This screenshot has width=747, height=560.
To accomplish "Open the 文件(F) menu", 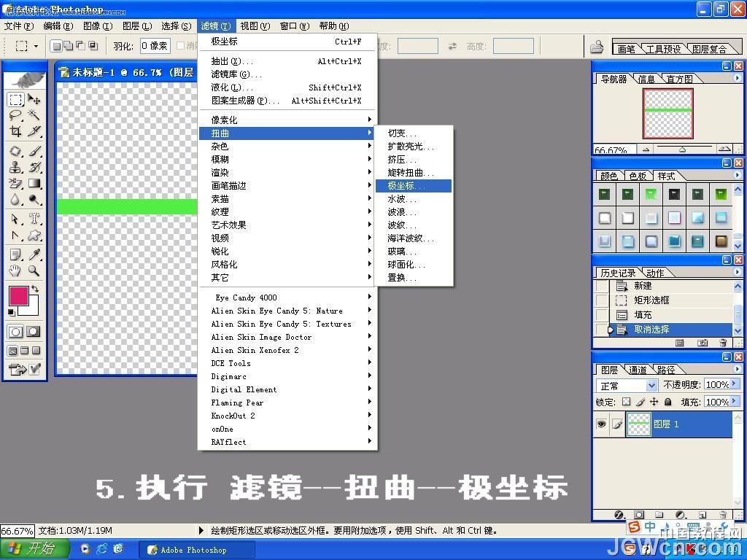I will point(19,26).
